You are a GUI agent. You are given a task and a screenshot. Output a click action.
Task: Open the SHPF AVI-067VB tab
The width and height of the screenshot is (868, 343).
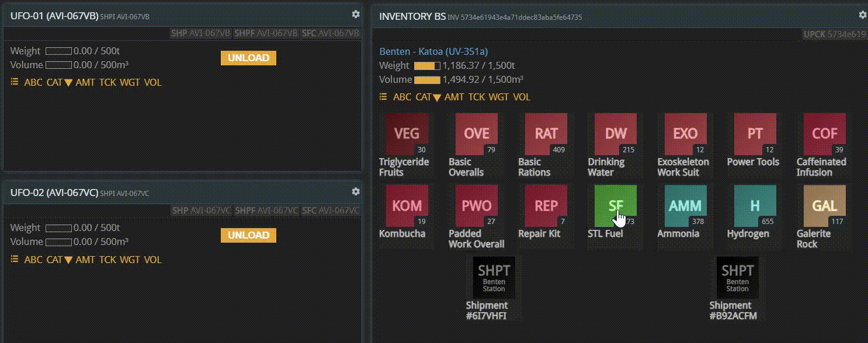[x=266, y=33]
